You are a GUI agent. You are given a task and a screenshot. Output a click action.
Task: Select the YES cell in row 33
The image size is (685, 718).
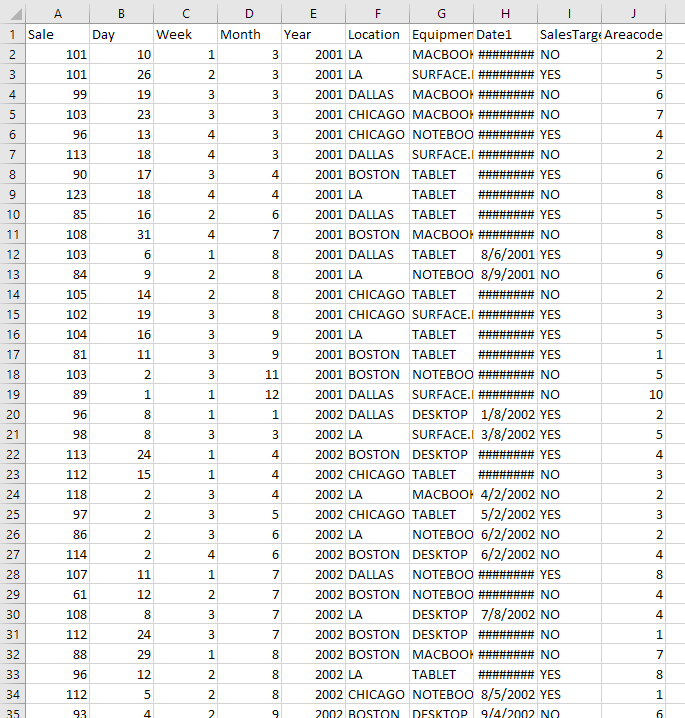pyautogui.click(x=569, y=674)
